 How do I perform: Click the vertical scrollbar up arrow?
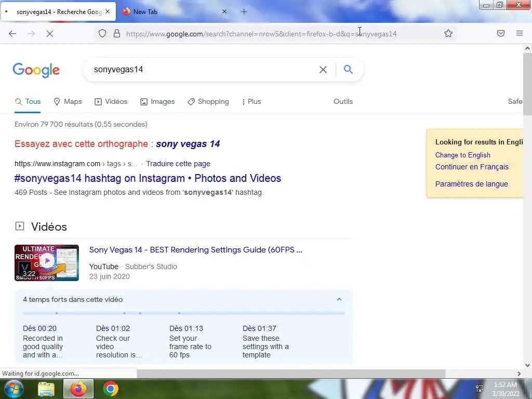[x=528, y=48]
